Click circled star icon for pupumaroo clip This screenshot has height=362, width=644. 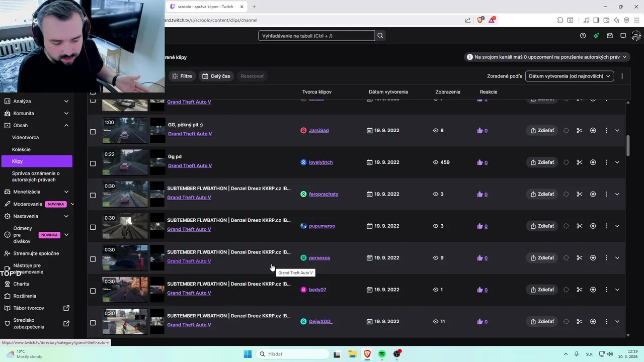pos(593,226)
